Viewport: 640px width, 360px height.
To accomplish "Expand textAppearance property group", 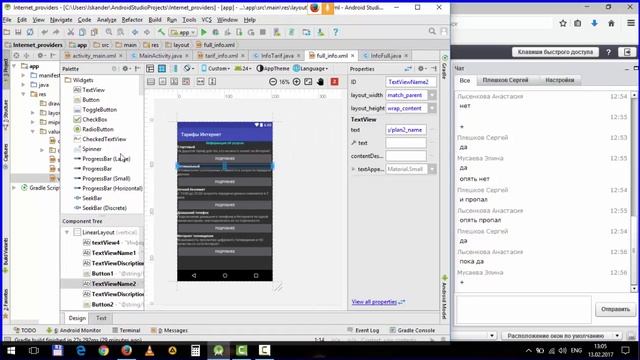I will click(x=353, y=169).
